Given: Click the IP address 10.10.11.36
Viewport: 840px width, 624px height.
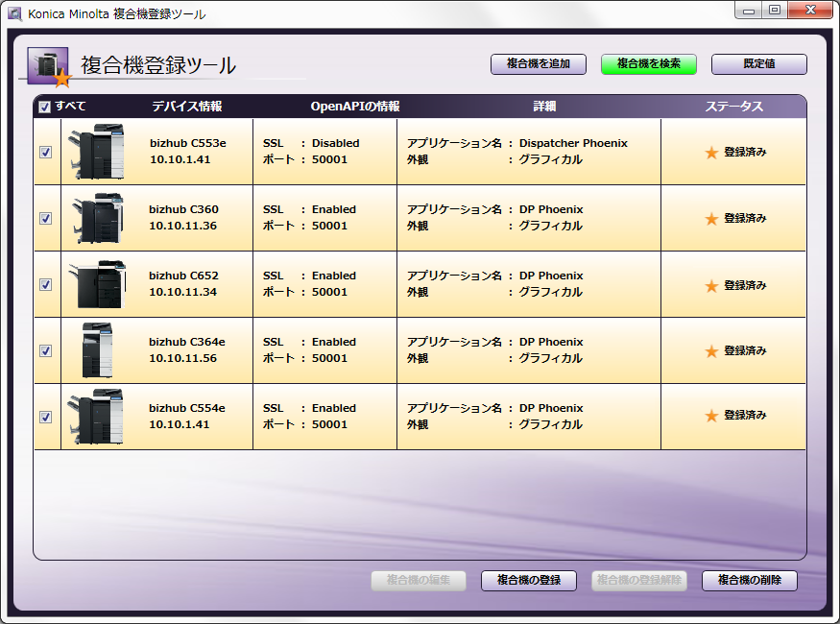Looking at the screenshot, I should pyautogui.click(x=182, y=226).
